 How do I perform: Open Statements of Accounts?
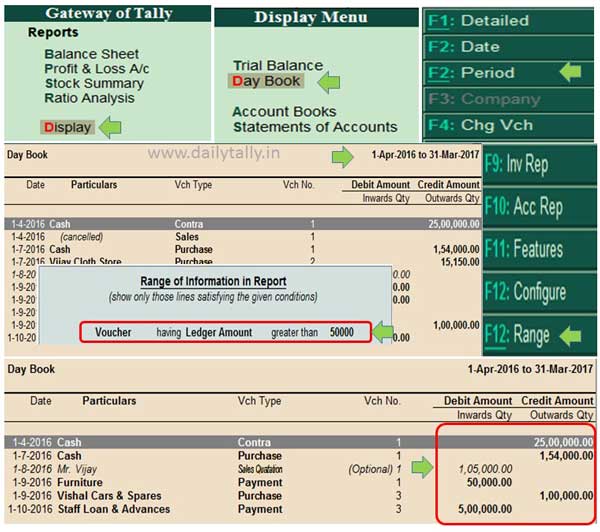(315, 127)
